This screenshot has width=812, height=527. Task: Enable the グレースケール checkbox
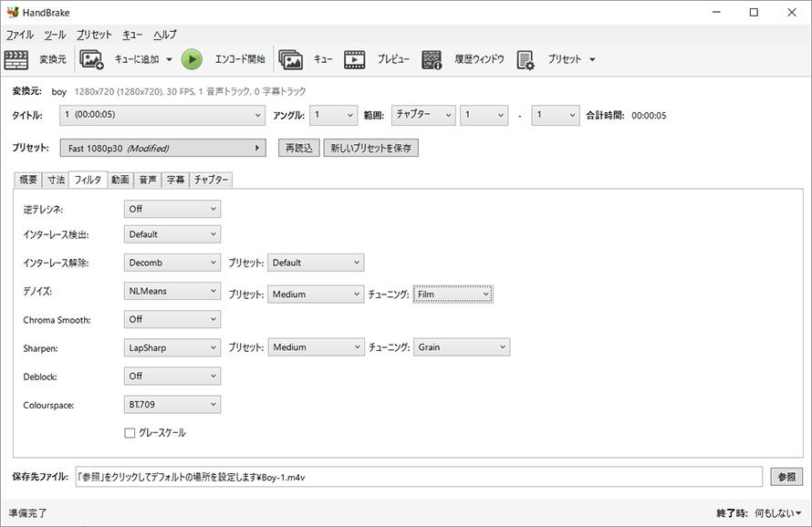(x=130, y=433)
